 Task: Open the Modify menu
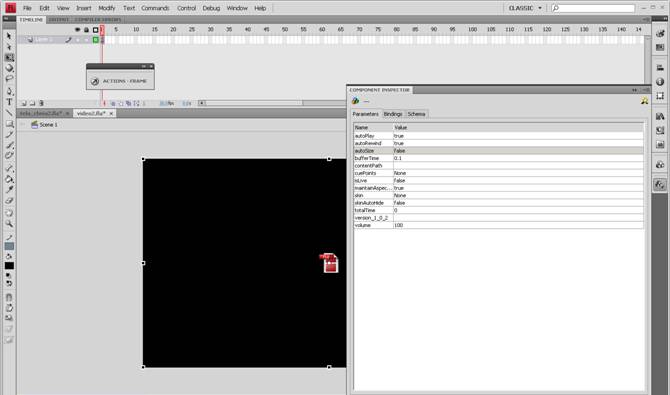[x=107, y=8]
